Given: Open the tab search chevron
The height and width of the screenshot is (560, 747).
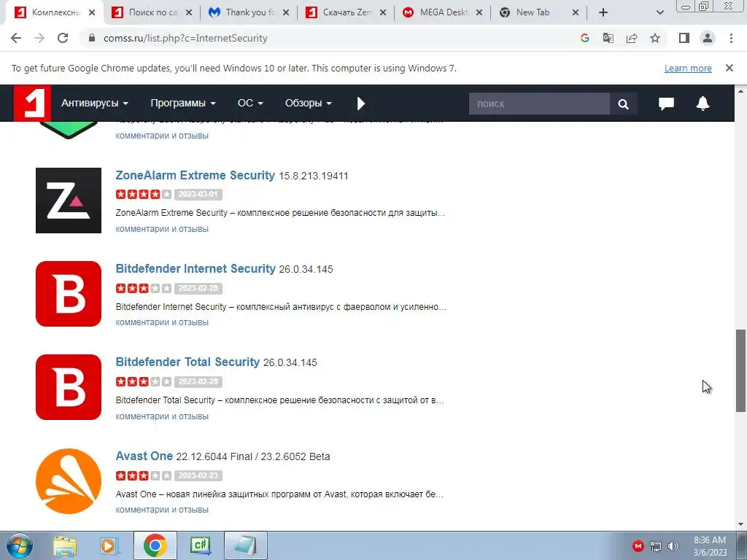Looking at the screenshot, I should pyautogui.click(x=659, y=12).
